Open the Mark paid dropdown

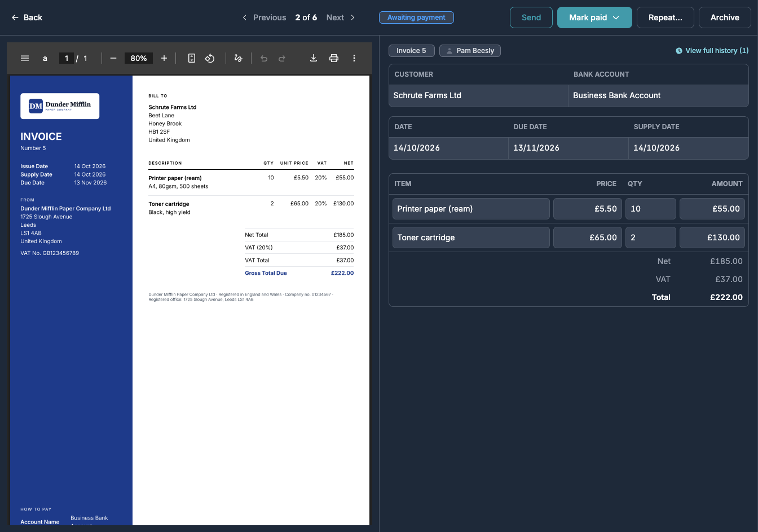click(594, 17)
